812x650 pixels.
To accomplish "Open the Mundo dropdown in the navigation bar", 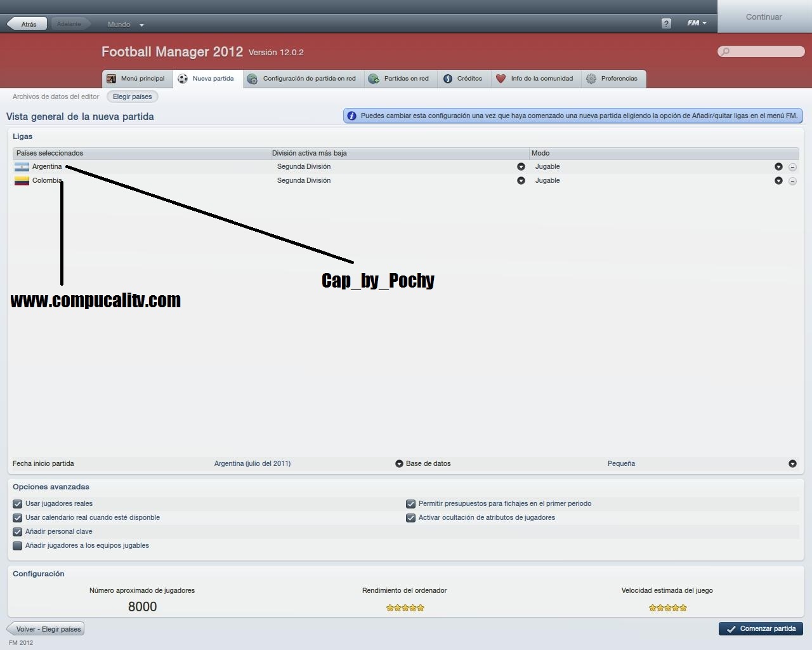I will coord(124,24).
